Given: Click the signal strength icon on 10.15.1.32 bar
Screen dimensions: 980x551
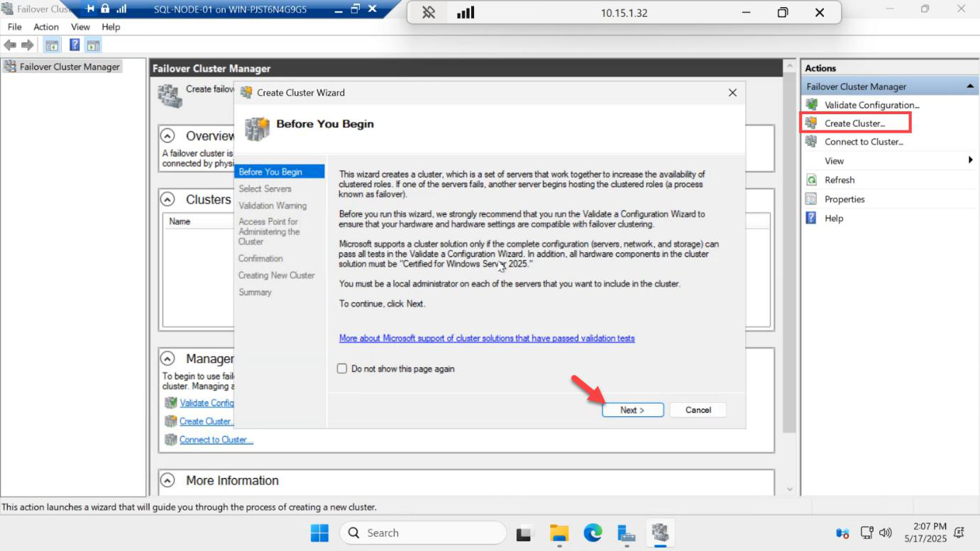Looking at the screenshot, I should pos(466,13).
